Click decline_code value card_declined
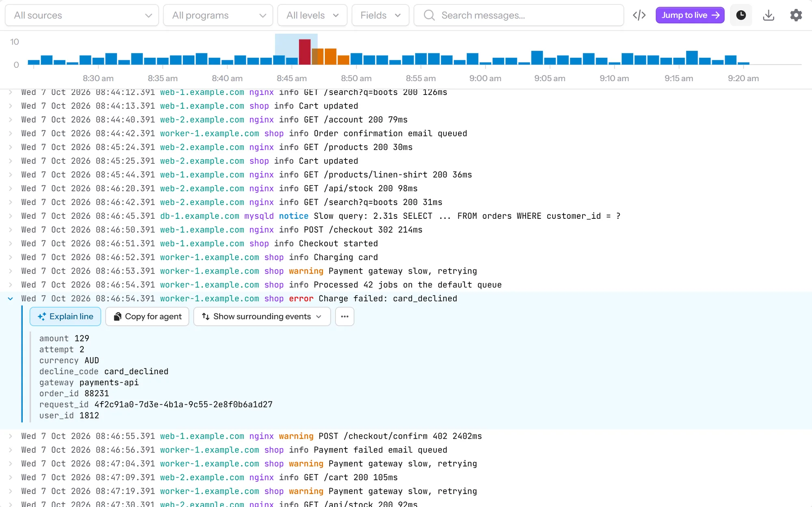 click(136, 372)
